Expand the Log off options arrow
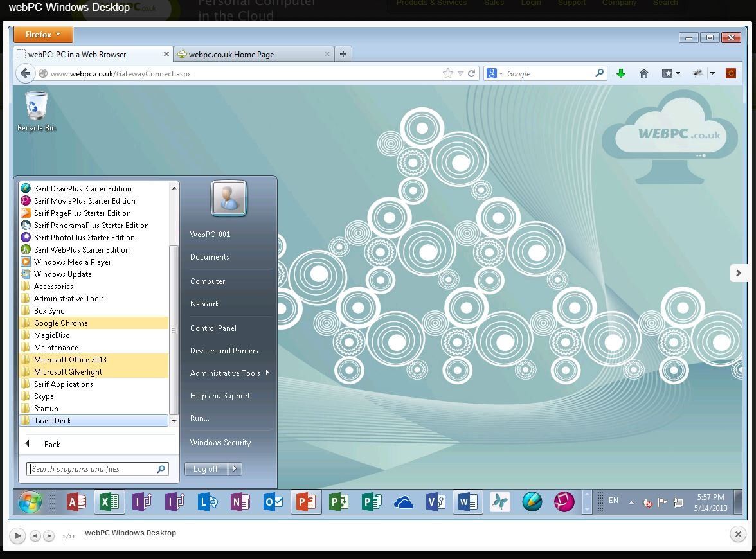Viewport: 756px width, 559px height. click(235, 469)
